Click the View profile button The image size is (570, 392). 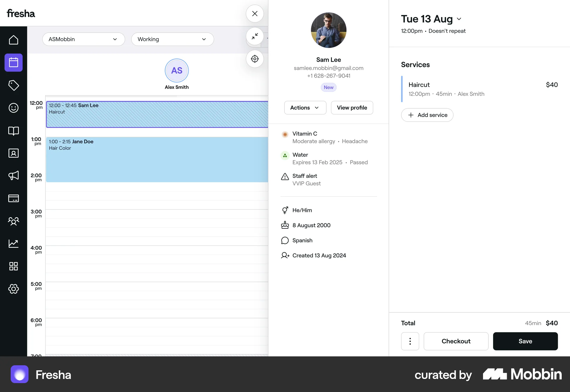[x=352, y=108]
